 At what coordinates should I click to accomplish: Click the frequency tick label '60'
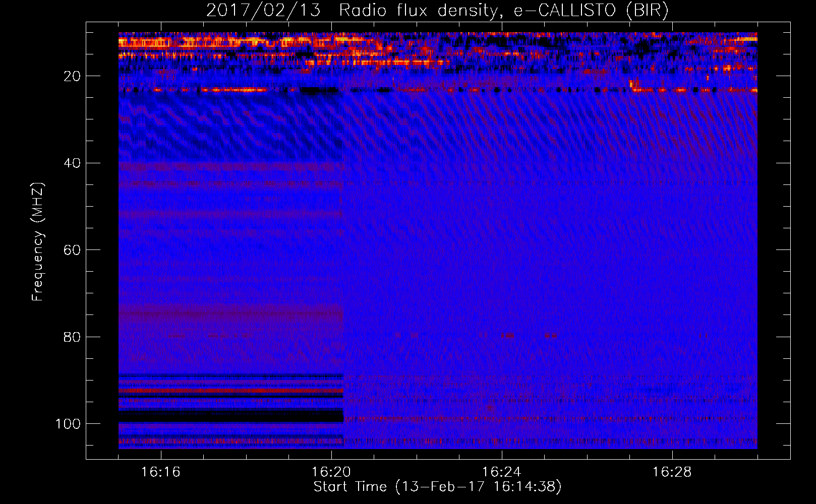click(x=73, y=250)
